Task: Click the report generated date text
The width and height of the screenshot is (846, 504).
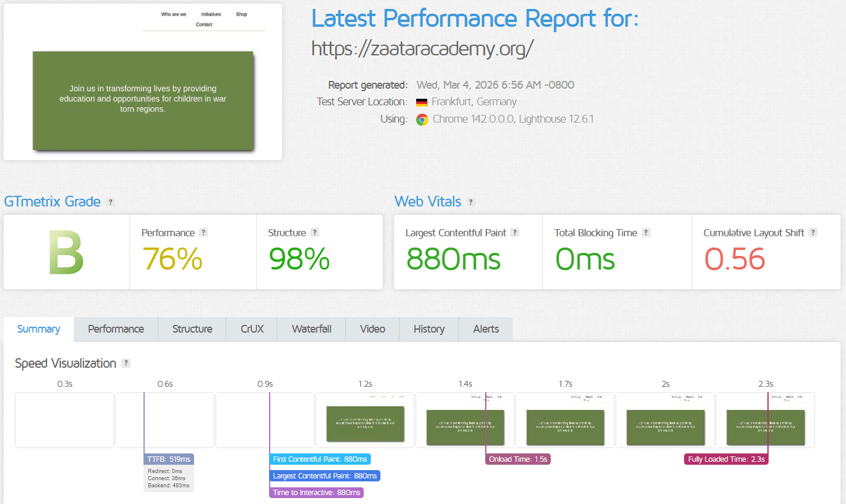Action: [x=495, y=85]
